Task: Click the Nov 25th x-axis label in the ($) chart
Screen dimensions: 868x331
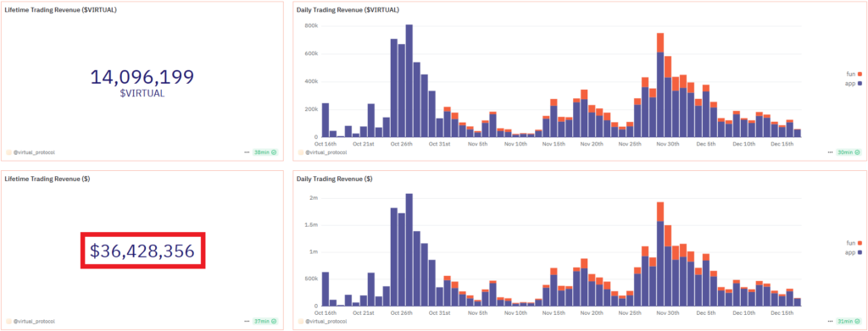Action: [630, 312]
